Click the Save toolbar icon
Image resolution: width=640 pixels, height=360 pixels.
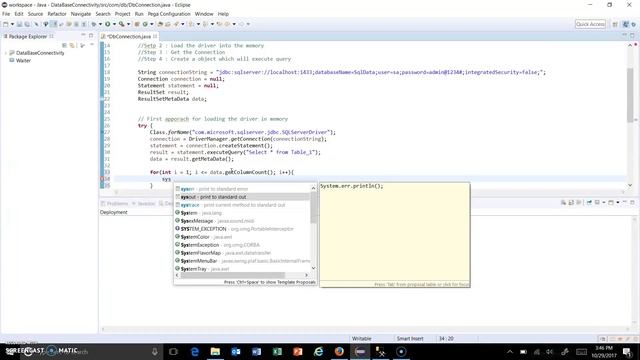coord(20,24)
